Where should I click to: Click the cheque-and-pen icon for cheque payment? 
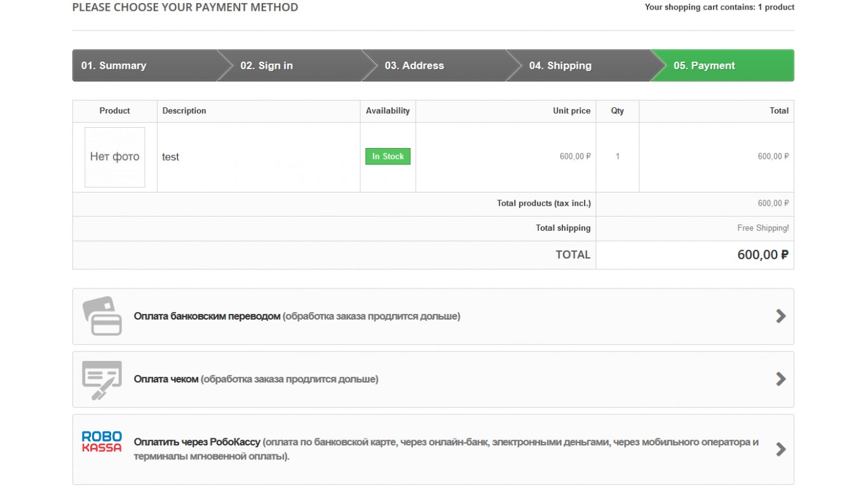point(102,379)
